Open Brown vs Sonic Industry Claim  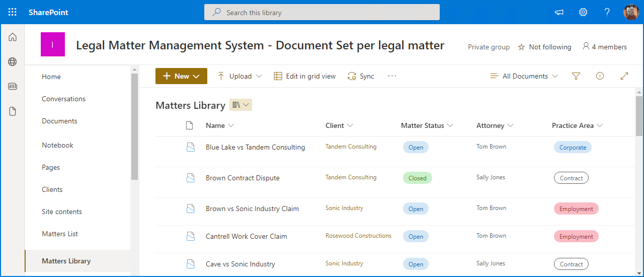[x=252, y=209]
